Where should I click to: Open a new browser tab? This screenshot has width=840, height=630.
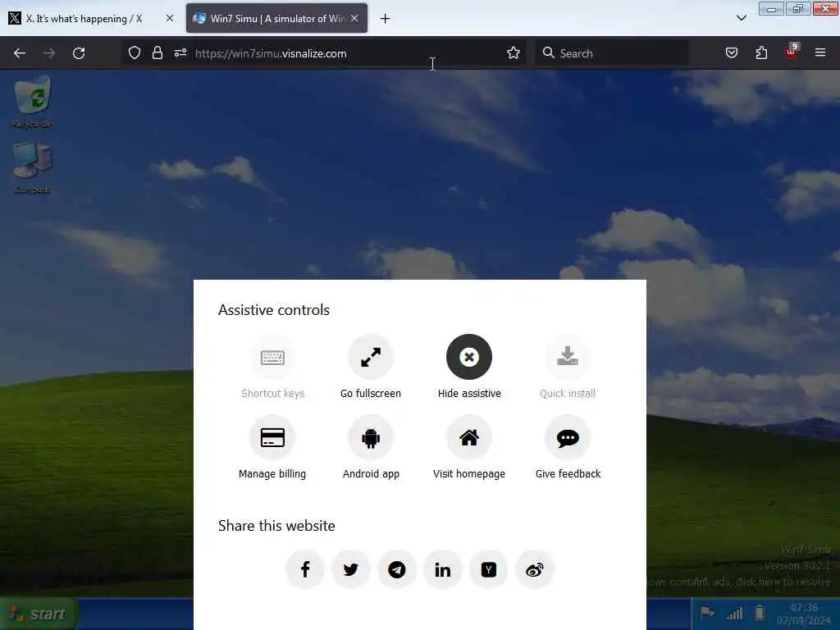(x=386, y=19)
